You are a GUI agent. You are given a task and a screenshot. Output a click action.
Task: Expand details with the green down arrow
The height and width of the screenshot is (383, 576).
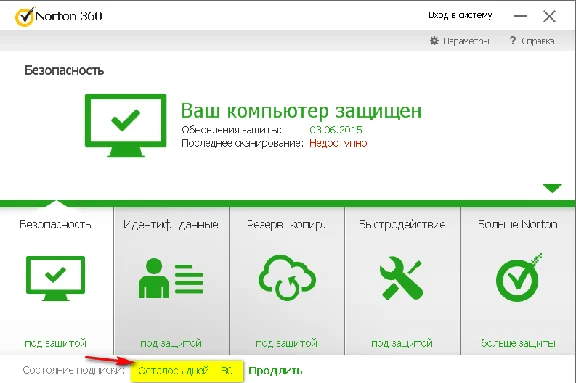click(552, 188)
